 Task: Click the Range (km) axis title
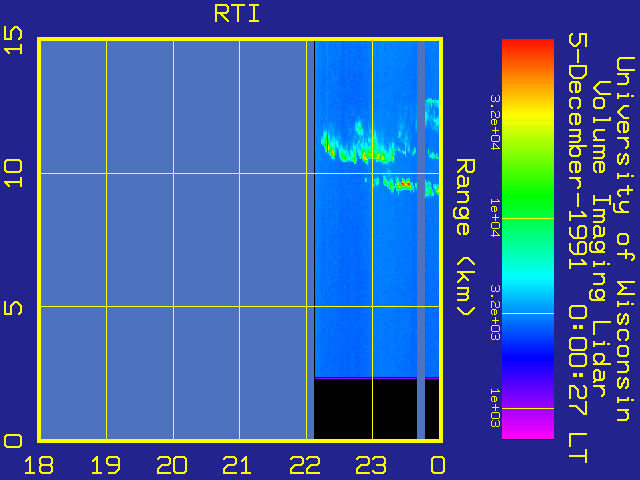coord(465,237)
